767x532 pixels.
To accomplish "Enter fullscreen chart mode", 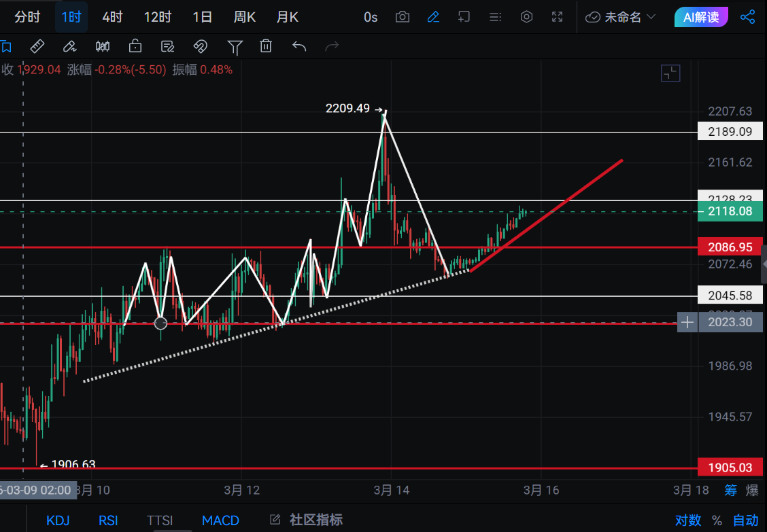I will pos(557,17).
